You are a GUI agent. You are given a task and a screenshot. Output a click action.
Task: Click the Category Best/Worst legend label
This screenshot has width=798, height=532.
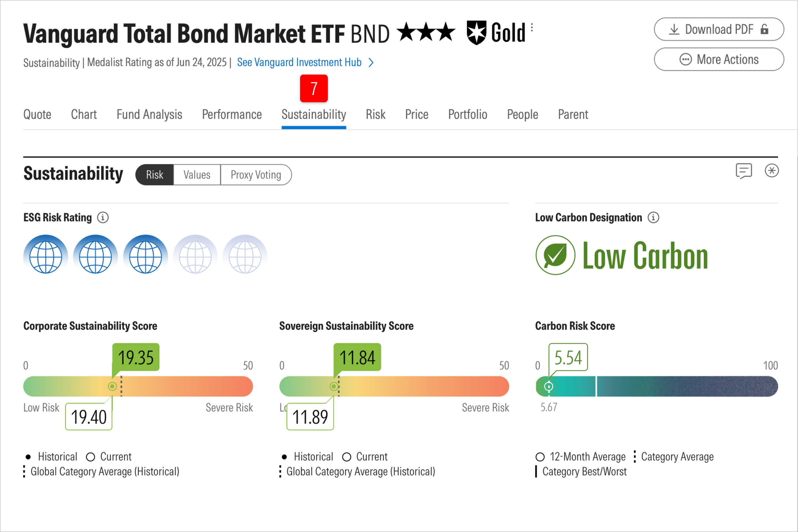(x=585, y=472)
